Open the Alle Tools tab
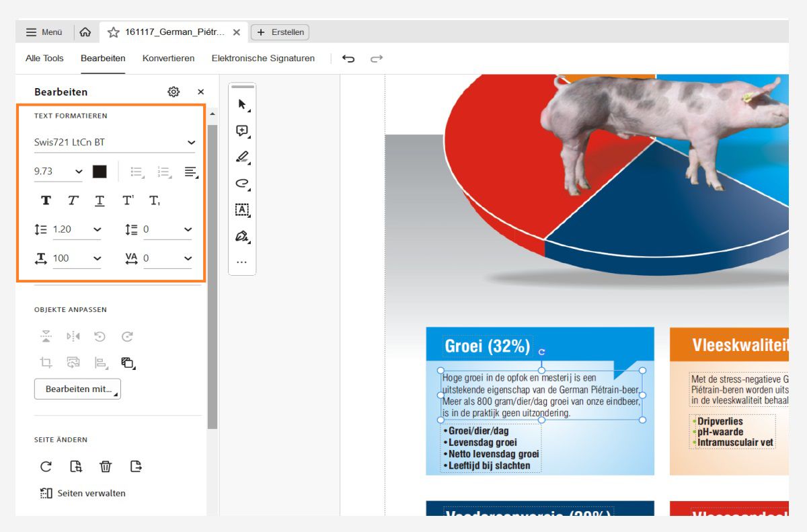This screenshot has width=807, height=532. pos(44,59)
